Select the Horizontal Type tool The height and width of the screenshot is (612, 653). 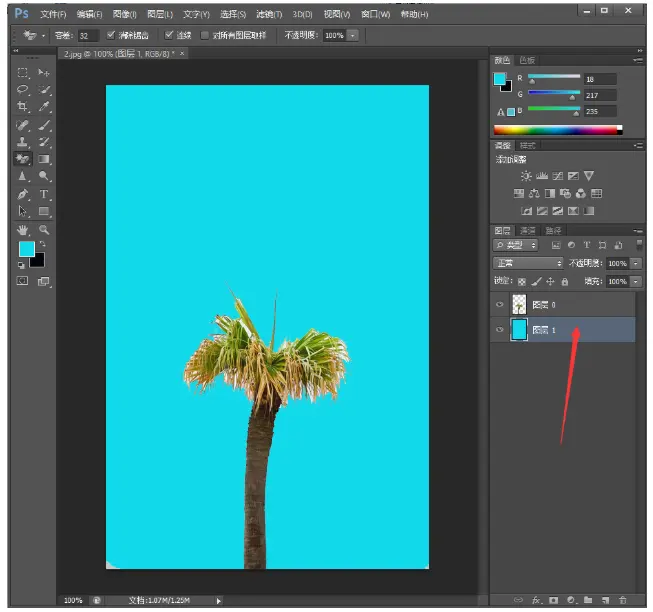pyautogui.click(x=44, y=194)
